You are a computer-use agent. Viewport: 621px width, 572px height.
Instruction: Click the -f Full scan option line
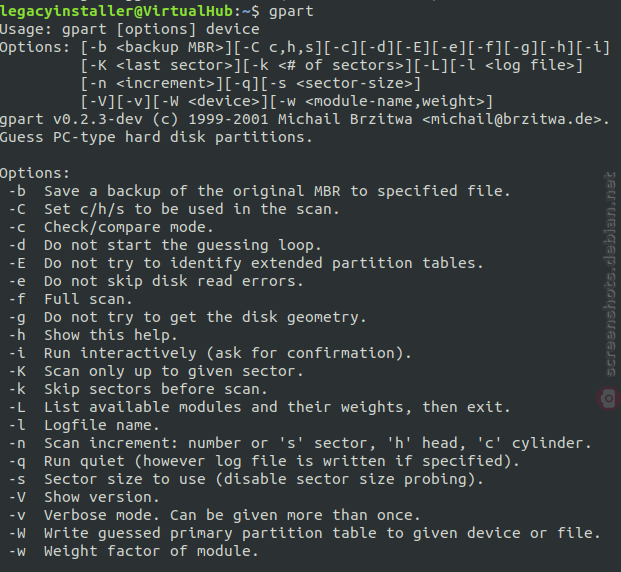click(x=70, y=299)
